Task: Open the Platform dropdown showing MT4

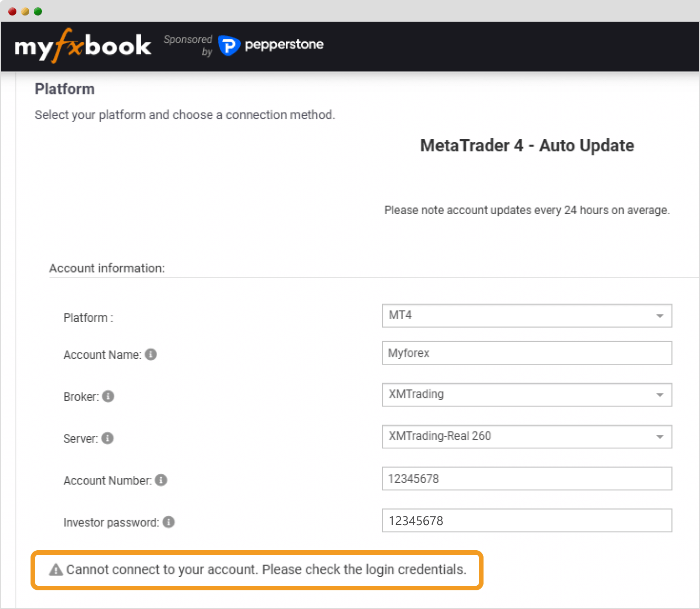Action: (527, 315)
